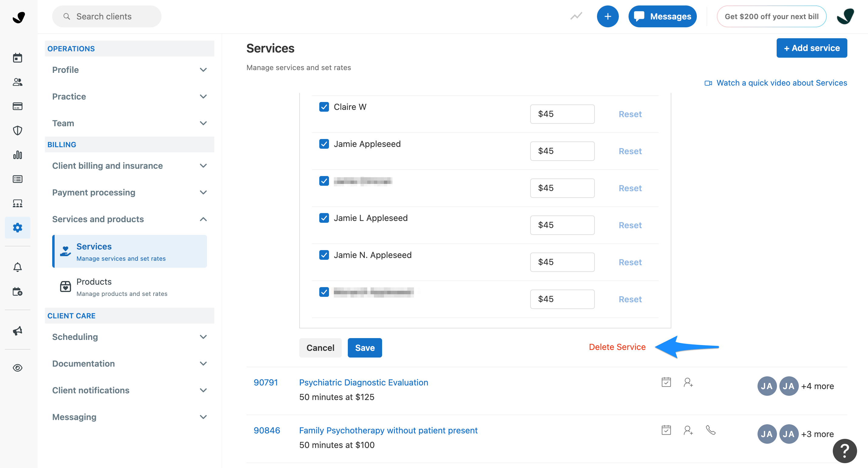Click the Save button

[x=364, y=348]
